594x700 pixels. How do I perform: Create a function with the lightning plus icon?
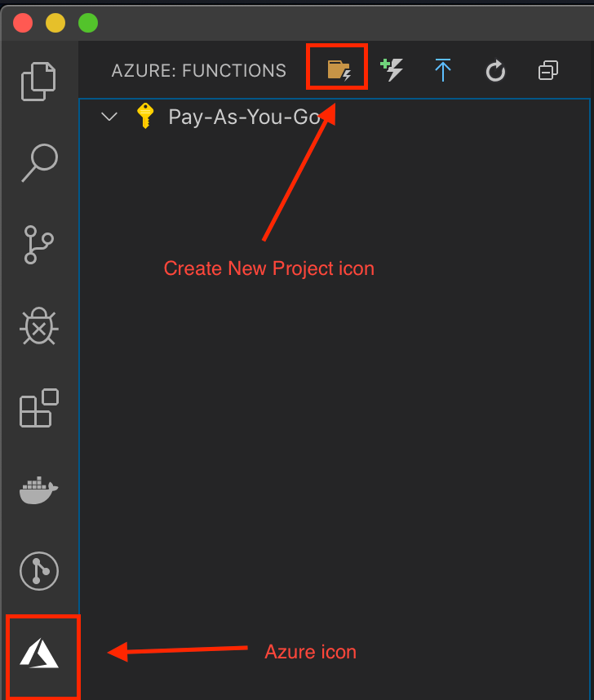pyautogui.click(x=393, y=70)
